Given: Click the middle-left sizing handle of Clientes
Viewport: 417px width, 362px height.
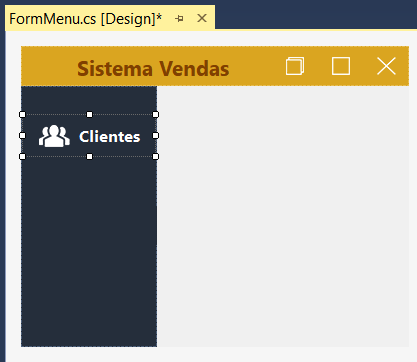Looking at the screenshot, I should pos(22,136).
